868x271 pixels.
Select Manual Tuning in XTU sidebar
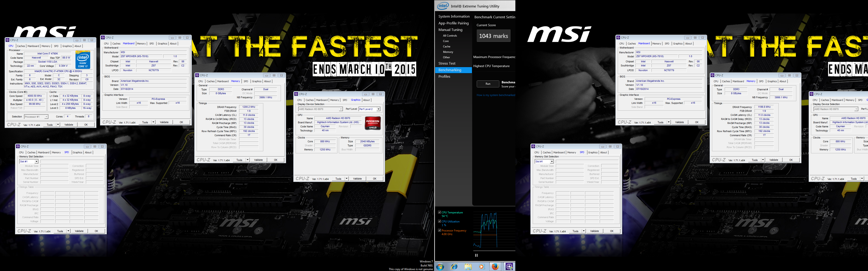pyautogui.click(x=451, y=30)
